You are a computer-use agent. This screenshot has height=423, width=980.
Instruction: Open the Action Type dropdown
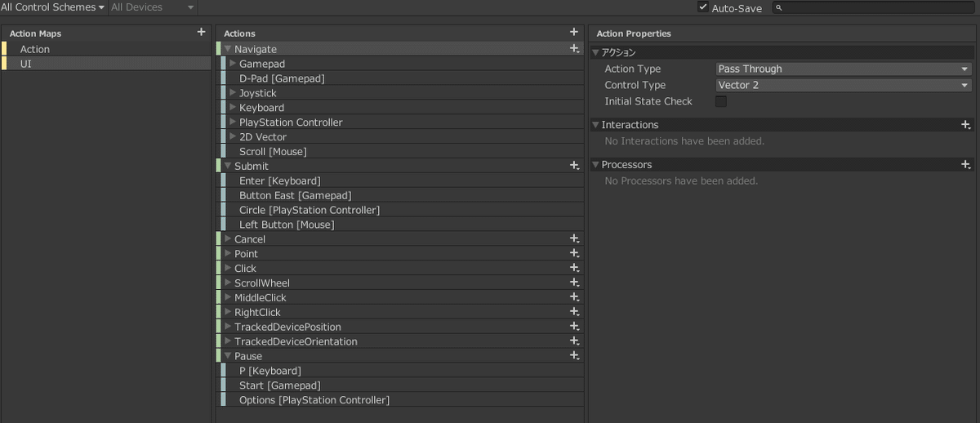pyautogui.click(x=844, y=69)
